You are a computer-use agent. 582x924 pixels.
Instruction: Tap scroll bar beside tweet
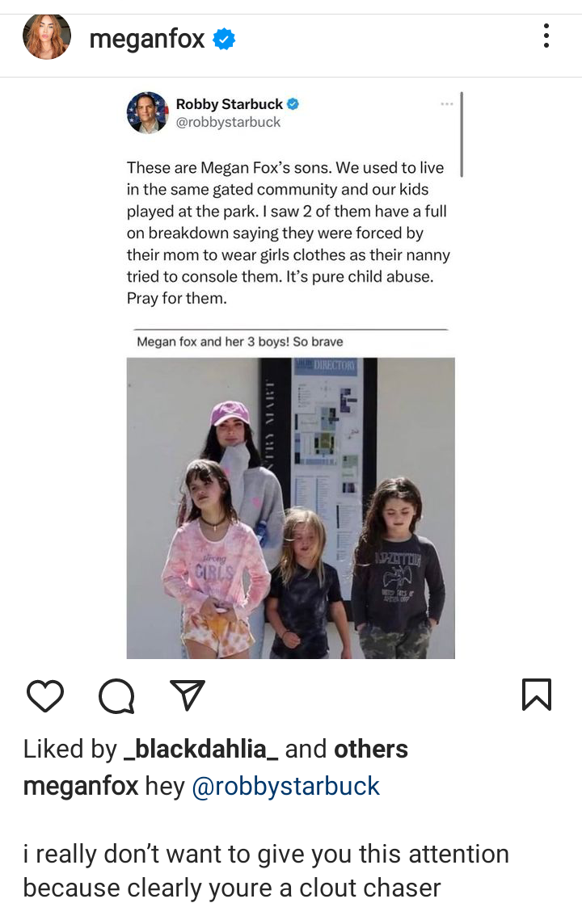(461, 134)
